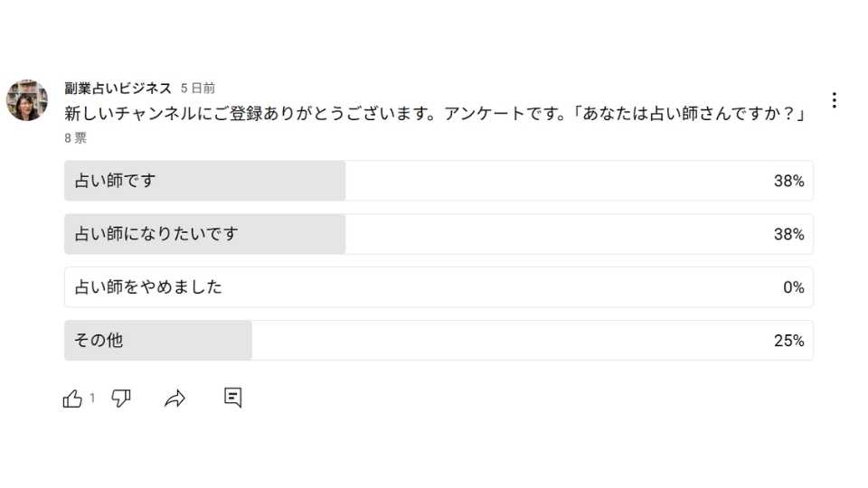Like the poll post with thumbs up
The width and height of the screenshot is (868, 488).
point(72,399)
